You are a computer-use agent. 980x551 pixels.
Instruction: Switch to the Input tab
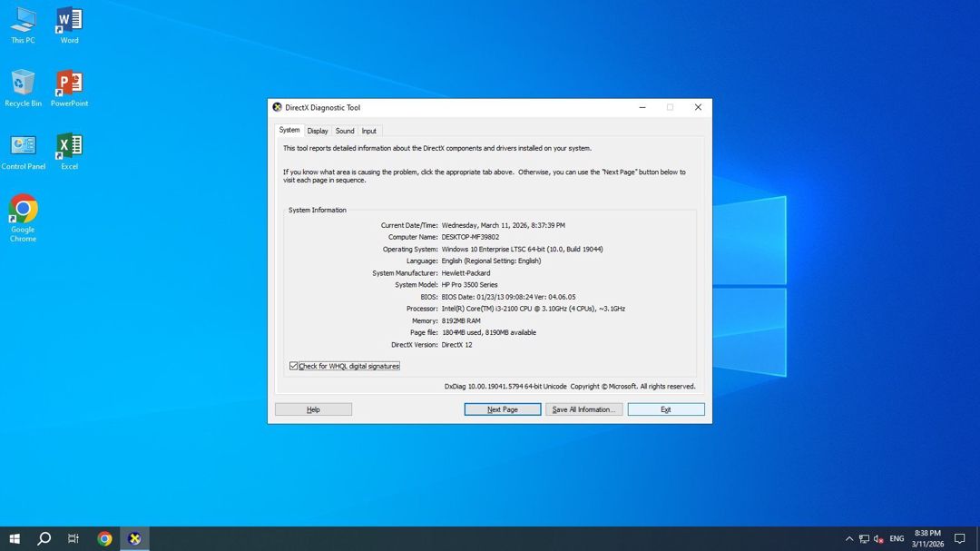click(x=368, y=131)
